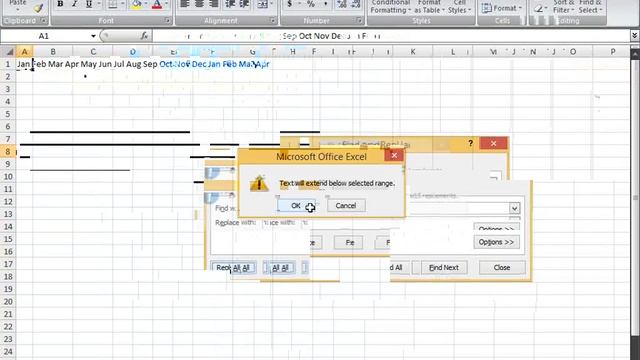The height and width of the screenshot is (360, 640).
Task: Open the Merge & Center dropdown arrow
Action: (x=272, y=4)
